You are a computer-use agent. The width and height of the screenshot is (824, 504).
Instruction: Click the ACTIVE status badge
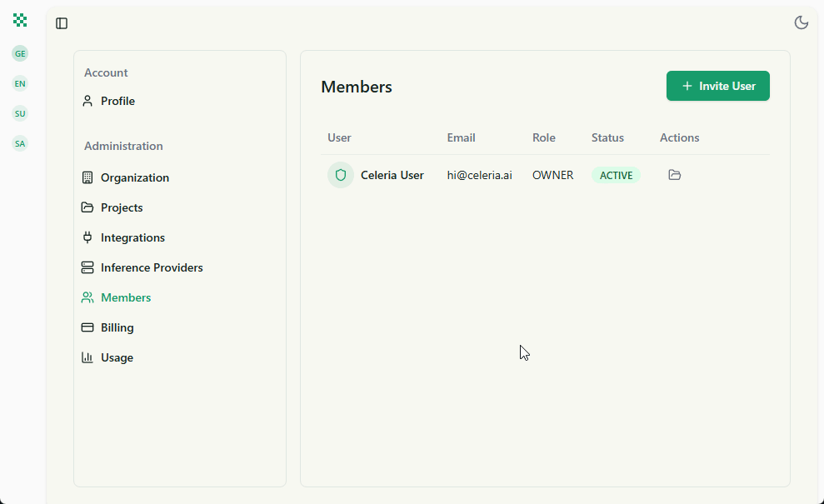click(x=616, y=175)
